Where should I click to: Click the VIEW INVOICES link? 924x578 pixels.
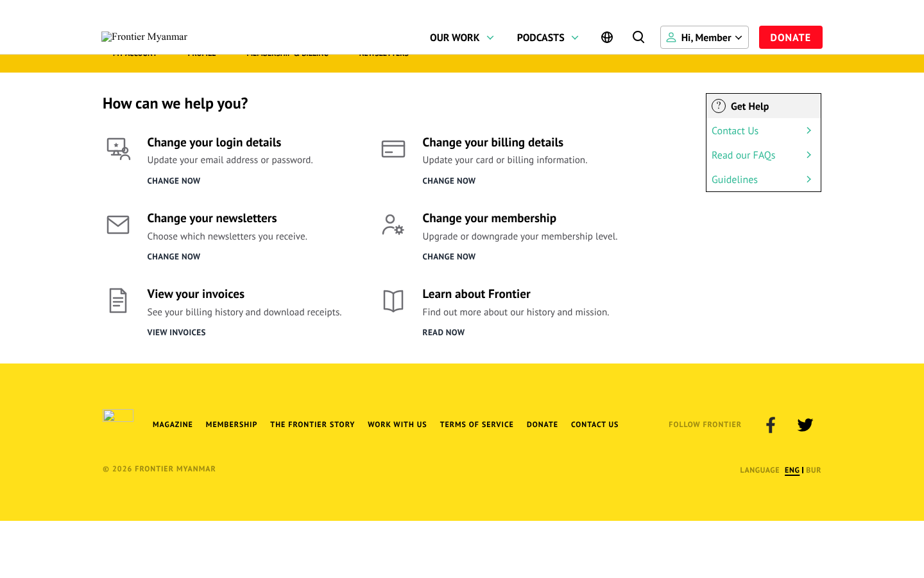pyautogui.click(x=176, y=332)
